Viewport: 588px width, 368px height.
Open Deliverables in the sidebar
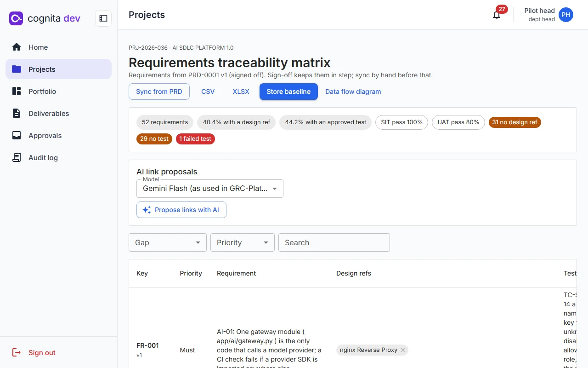pos(59,113)
